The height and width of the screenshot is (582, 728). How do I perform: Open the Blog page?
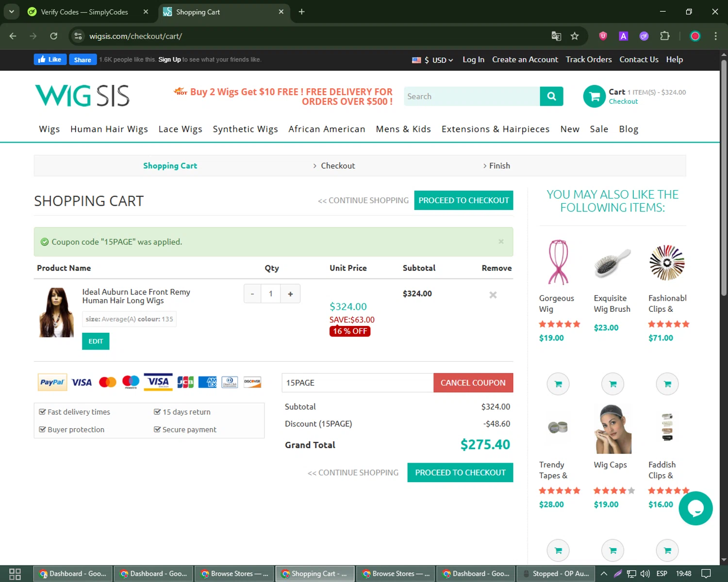[x=629, y=129]
